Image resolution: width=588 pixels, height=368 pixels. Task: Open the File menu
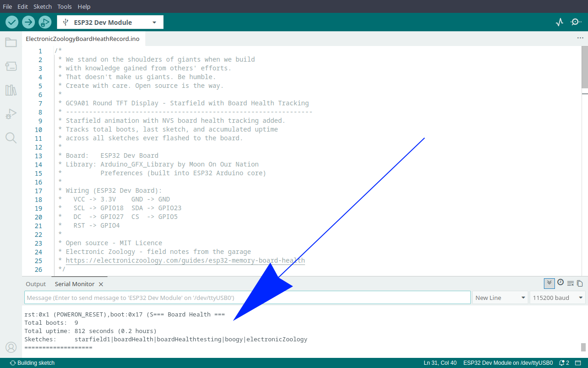pyautogui.click(x=8, y=6)
